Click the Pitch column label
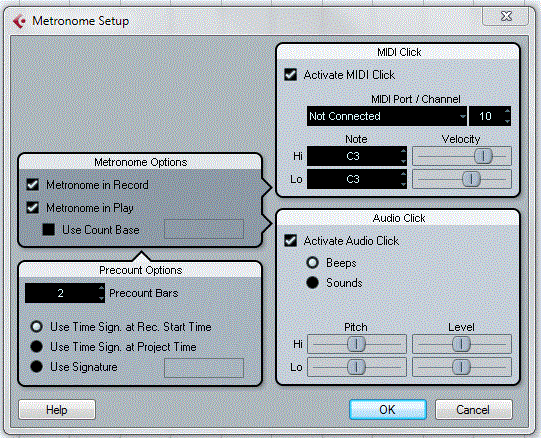Viewport: 541px width, 438px height. coord(356,327)
